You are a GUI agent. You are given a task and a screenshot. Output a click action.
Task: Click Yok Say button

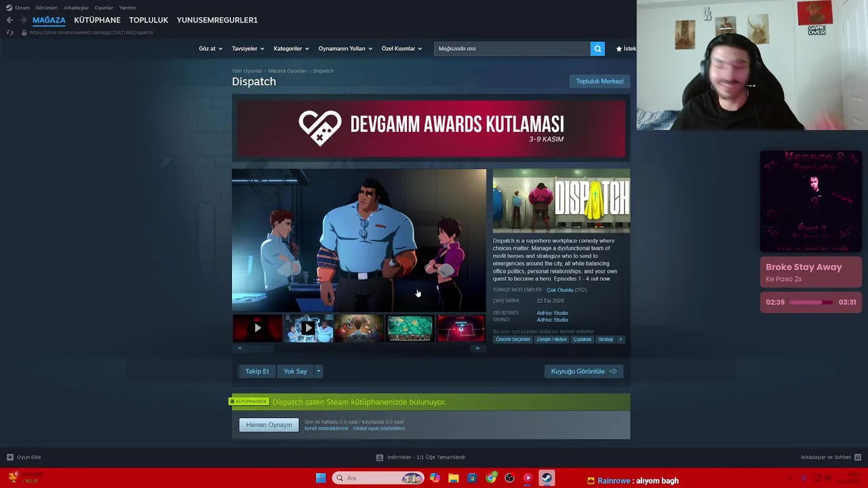(296, 371)
